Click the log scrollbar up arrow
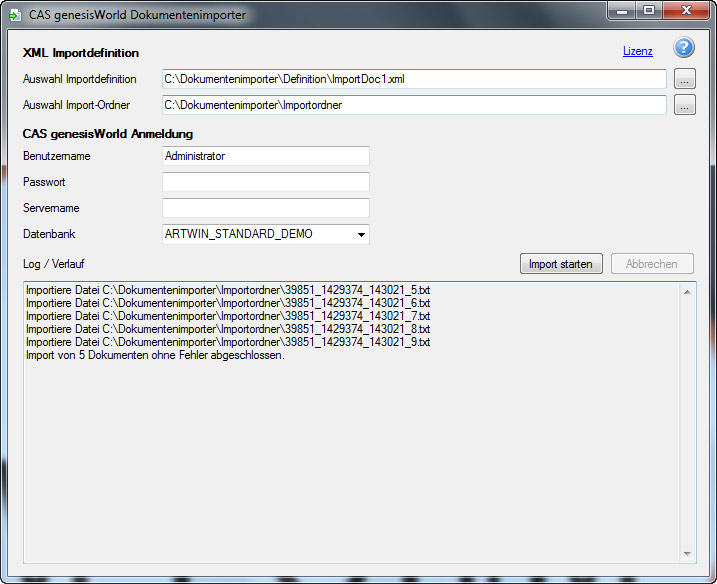This screenshot has width=717, height=584. pyautogui.click(x=687, y=292)
